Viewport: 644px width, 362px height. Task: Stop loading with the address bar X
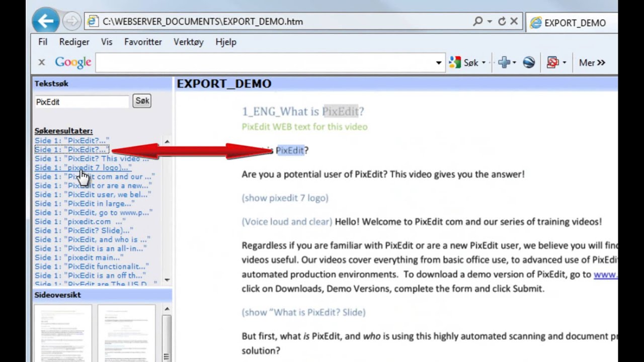click(514, 21)
